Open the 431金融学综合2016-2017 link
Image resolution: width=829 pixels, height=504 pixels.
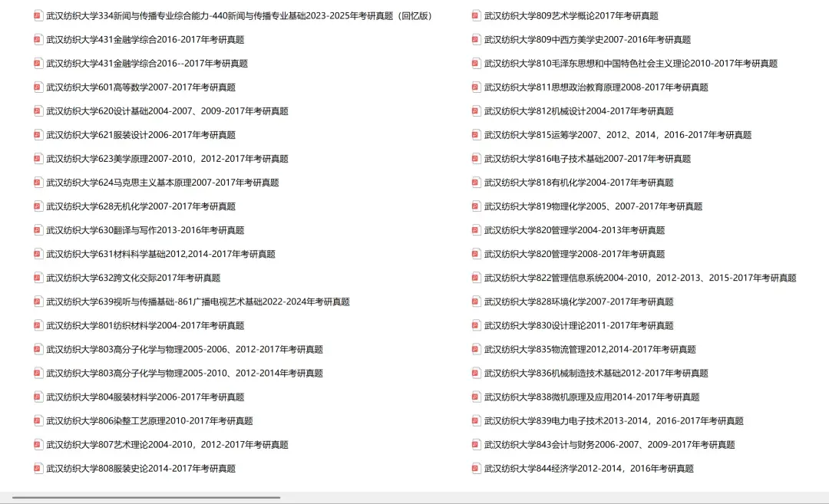tap(146, 39)
